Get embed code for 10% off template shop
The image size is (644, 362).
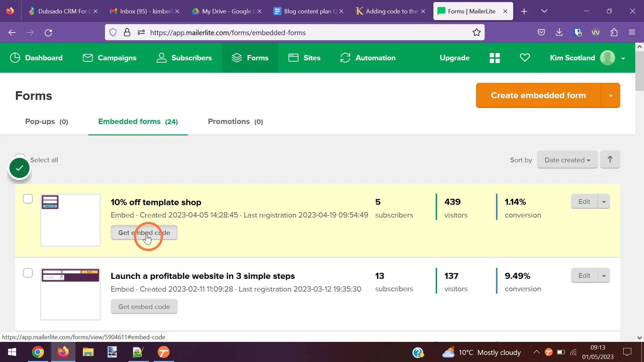coord(144,233)
